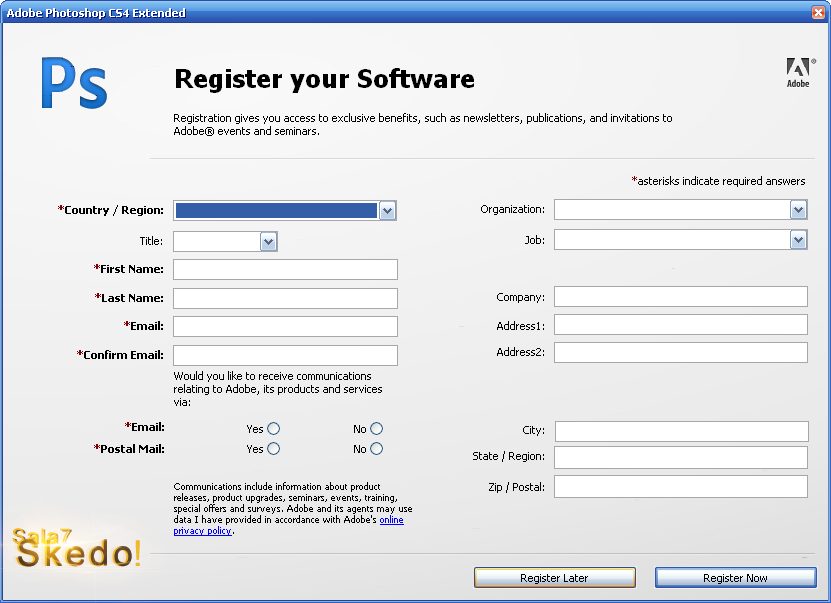Click the Adobe logo icon
The image size is (831, 603).
(x=797, y=71)
